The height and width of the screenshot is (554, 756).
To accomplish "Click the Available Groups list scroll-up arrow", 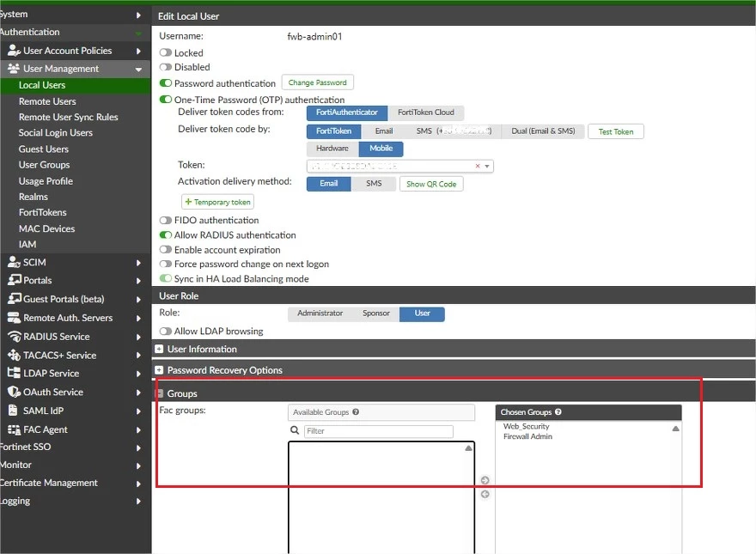I will [468, 448].
